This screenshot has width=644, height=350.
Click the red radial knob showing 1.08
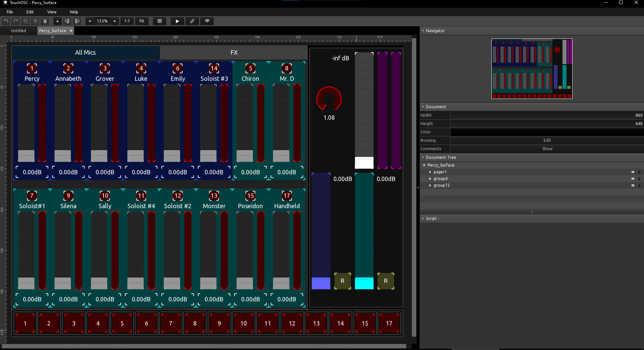click(x=329, y=99)
